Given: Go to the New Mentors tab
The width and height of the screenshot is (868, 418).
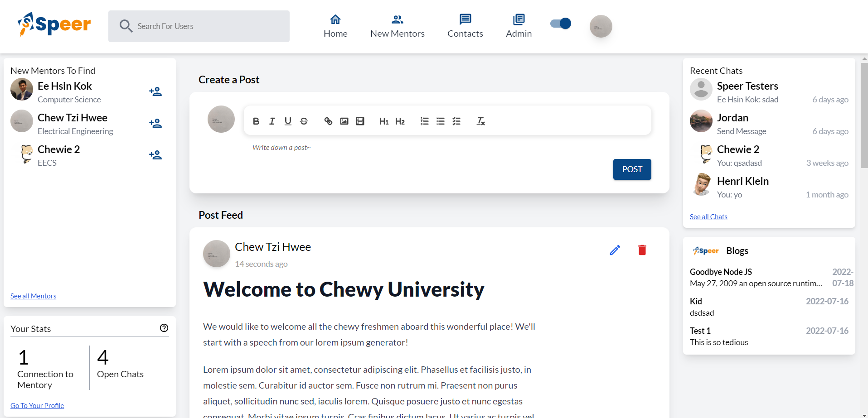Looking at the screenshot, I should (398, 26).
